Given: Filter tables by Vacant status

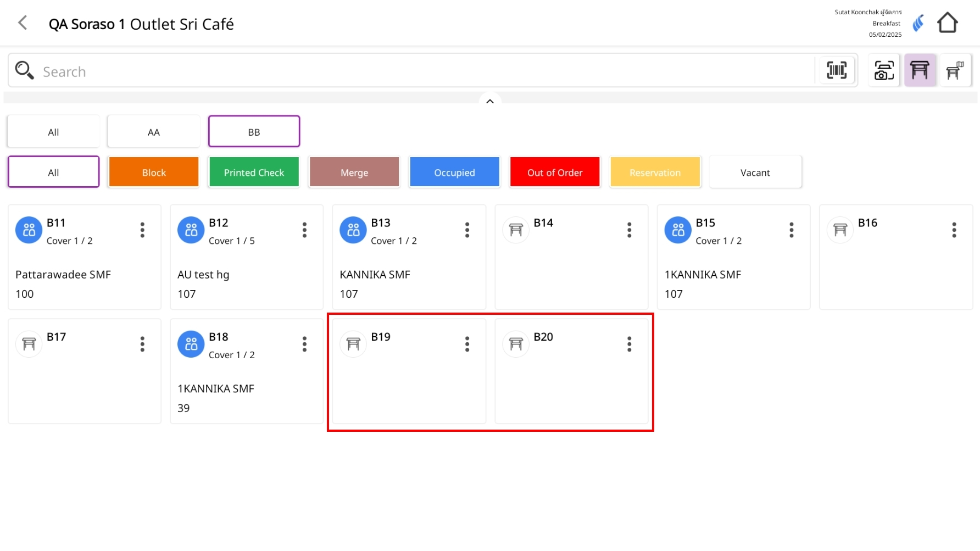Looking at the screenshot, I should [755, 172].
